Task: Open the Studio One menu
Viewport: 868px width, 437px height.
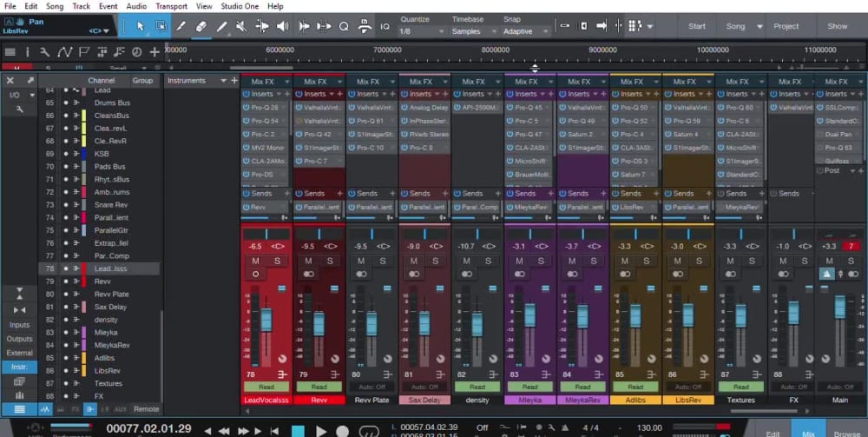Action: pos(240,6)
